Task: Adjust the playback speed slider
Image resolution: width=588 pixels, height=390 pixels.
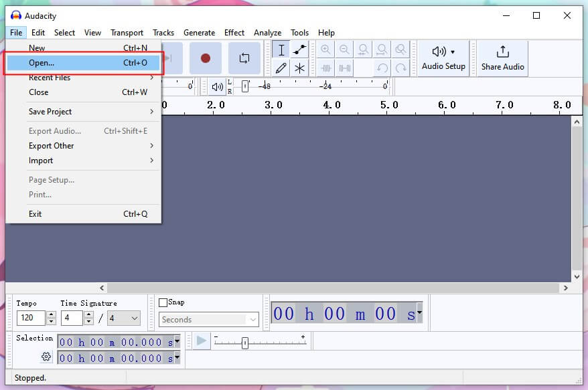Action: pos(245,343)
